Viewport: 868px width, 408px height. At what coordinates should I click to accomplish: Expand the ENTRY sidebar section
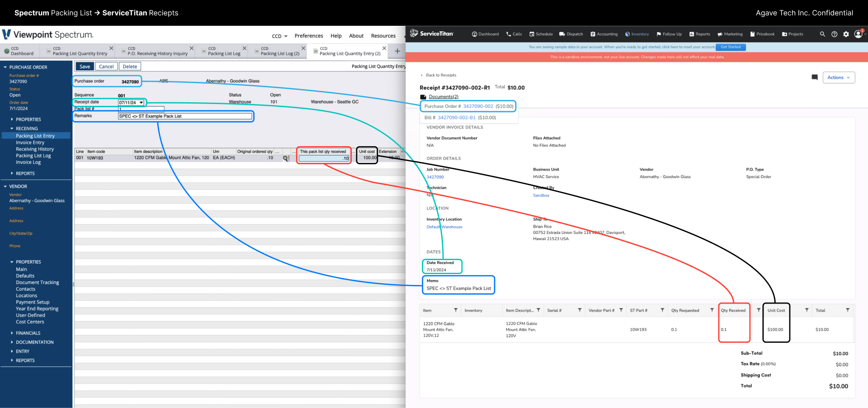pos(12,351)
